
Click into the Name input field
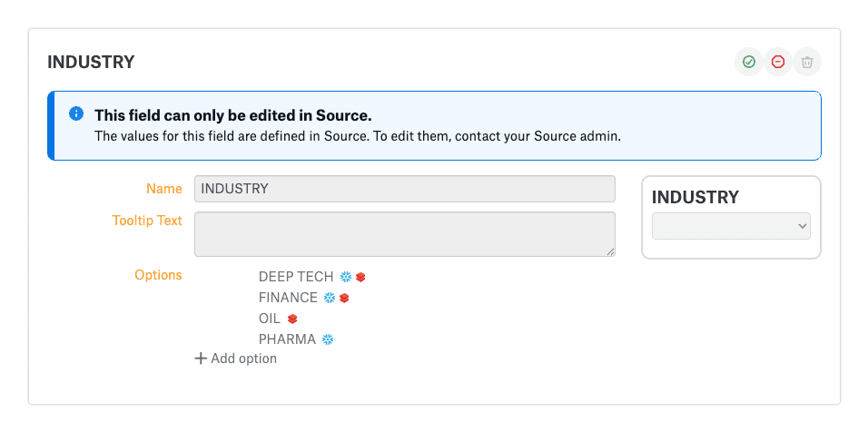(x=404, y=189)
